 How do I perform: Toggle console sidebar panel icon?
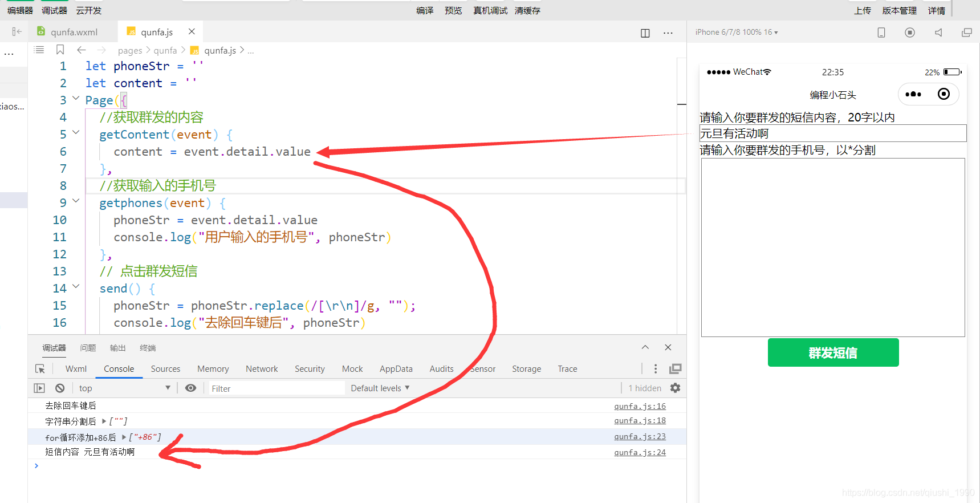point(39,388)
